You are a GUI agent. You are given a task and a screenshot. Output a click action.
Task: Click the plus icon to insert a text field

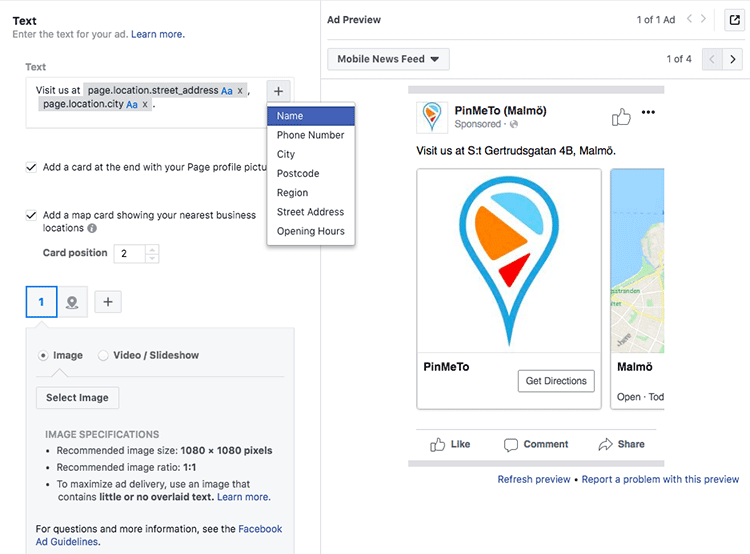(x=278, y=91)
